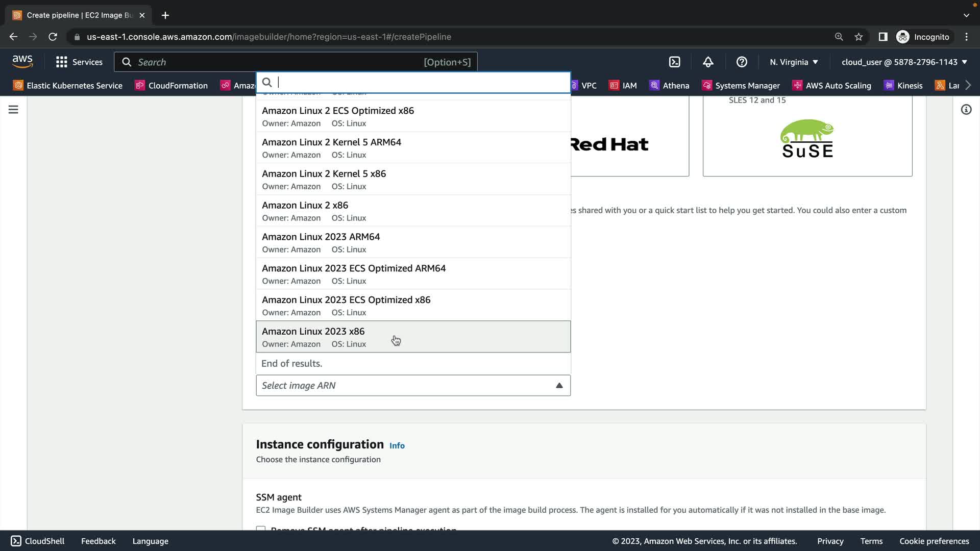Open CloudShell icon in top navigation
The height and width of the screenshot is (551, 980).
[674, 62]
